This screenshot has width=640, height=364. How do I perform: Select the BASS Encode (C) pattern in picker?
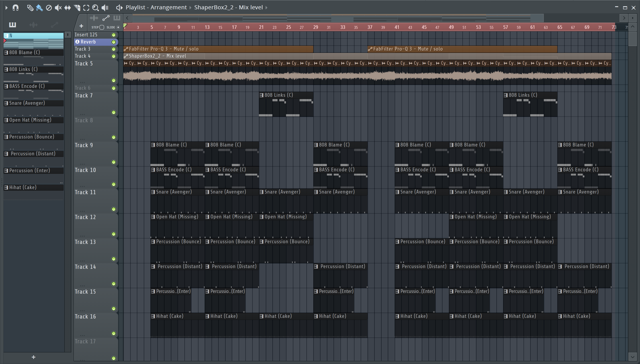pos(34,86)
